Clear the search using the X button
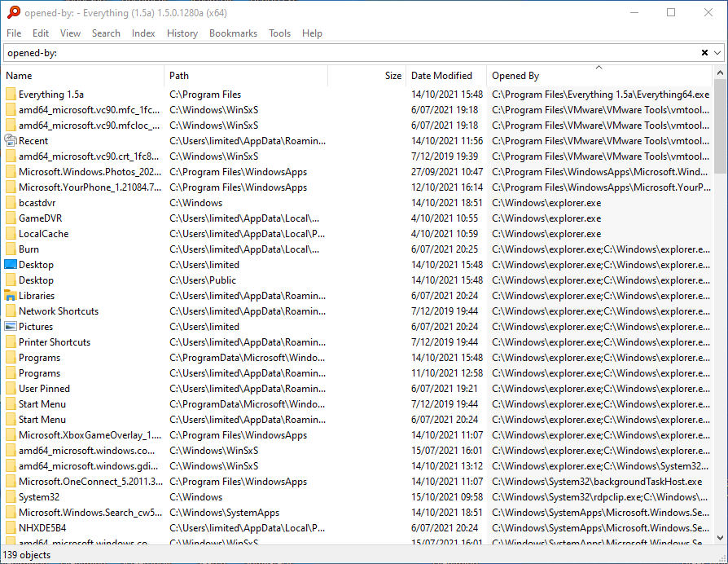728x564 pixels. [703, 52]
